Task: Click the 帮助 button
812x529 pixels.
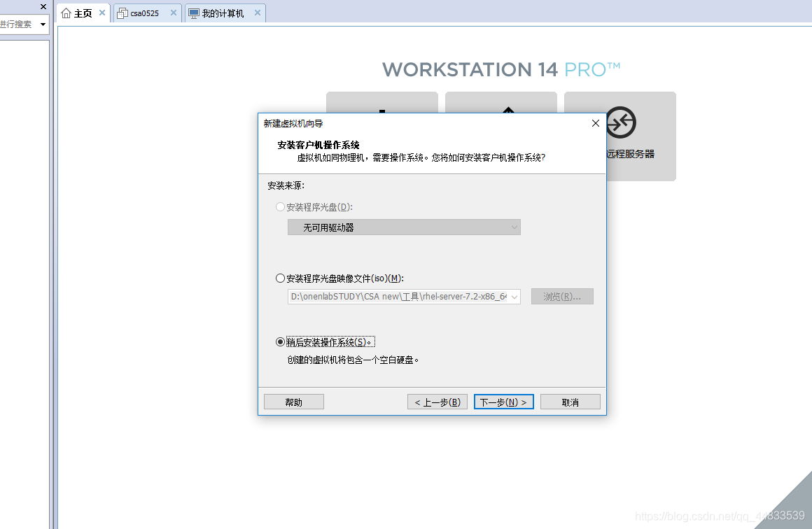Action: [293, 402]
